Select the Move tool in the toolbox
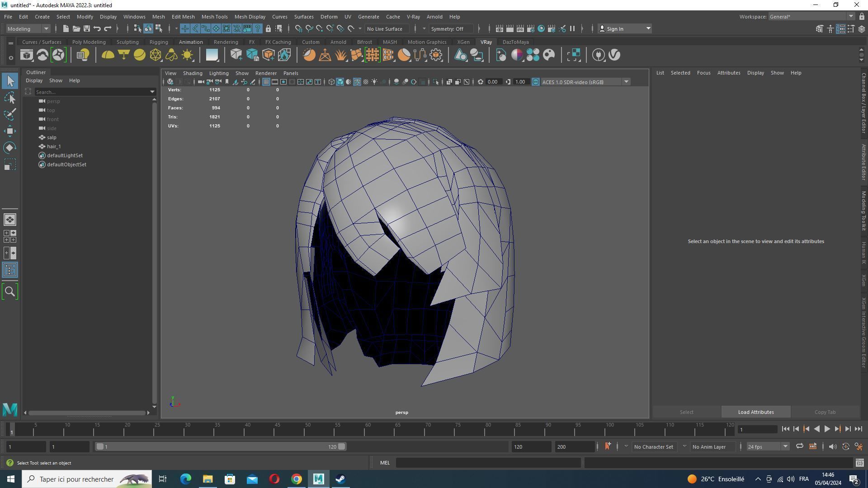868x488 pixels. click(x=10, y=131)
